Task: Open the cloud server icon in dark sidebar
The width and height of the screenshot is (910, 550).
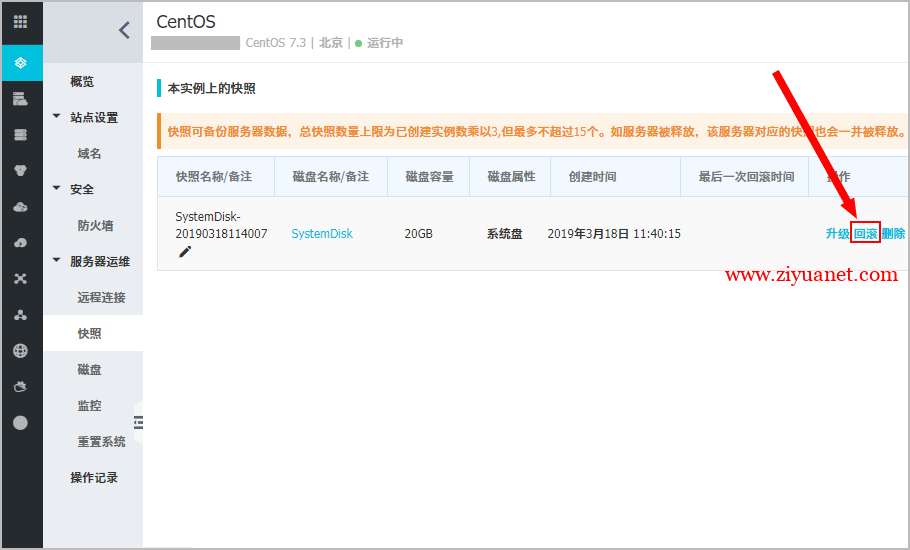Action: (x=20, y=99)
